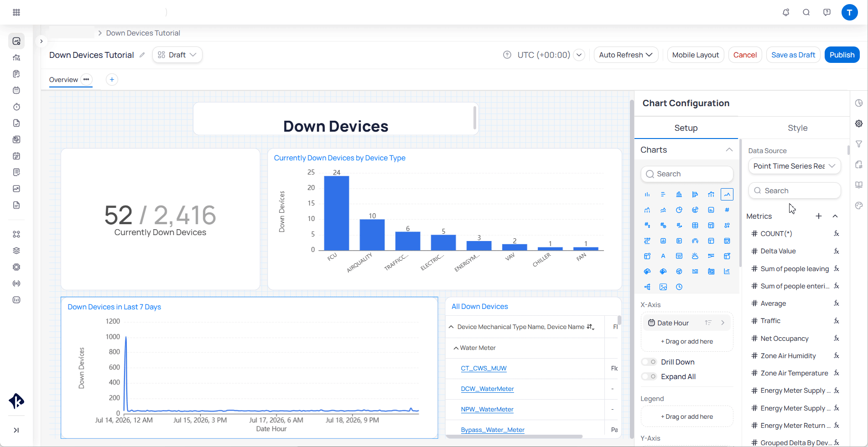
Task: Open the Auto Refresh dropdown
Action: tap(626, 55)
